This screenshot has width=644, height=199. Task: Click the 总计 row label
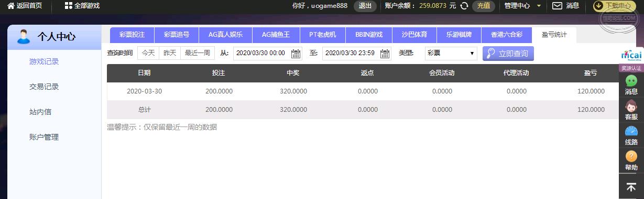tap(144, 110)
